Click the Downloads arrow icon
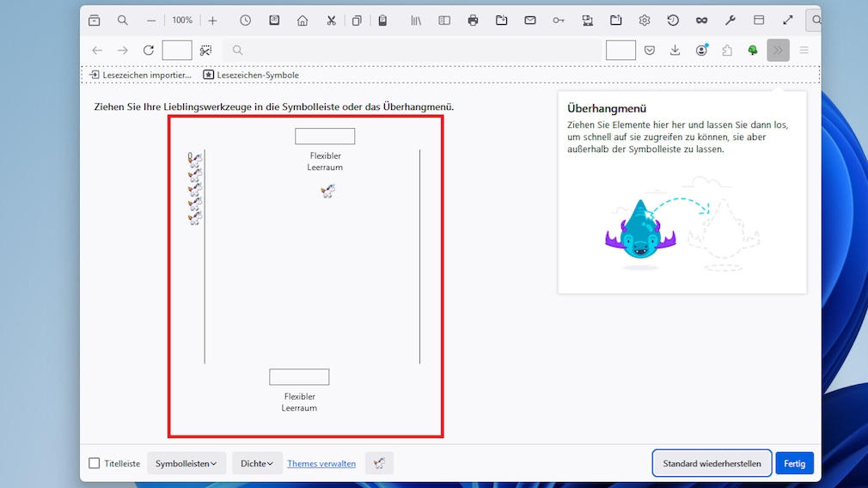The image size is (868, 488). coord(675,50)
